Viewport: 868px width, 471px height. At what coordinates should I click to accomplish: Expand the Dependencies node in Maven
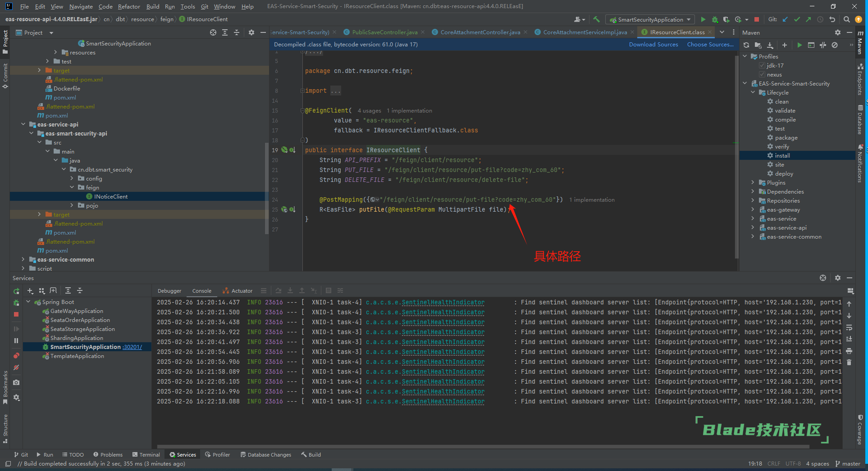click(753, 191)
